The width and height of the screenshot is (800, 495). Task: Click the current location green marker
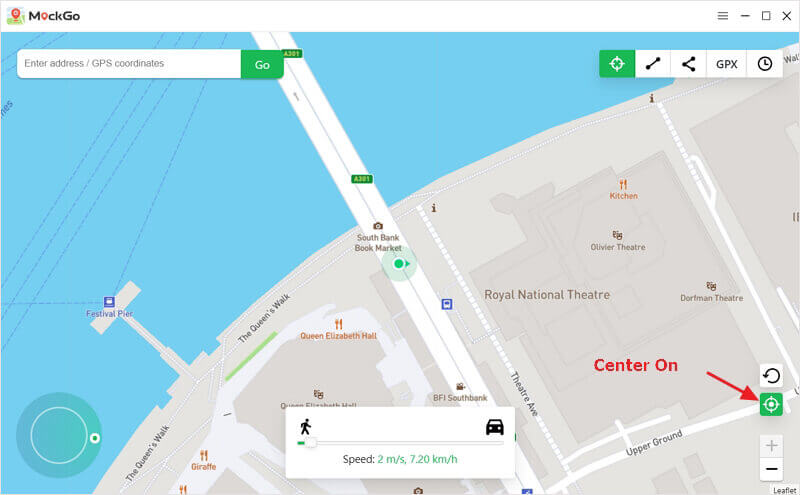pyautogui.click(x=399, y=264)
